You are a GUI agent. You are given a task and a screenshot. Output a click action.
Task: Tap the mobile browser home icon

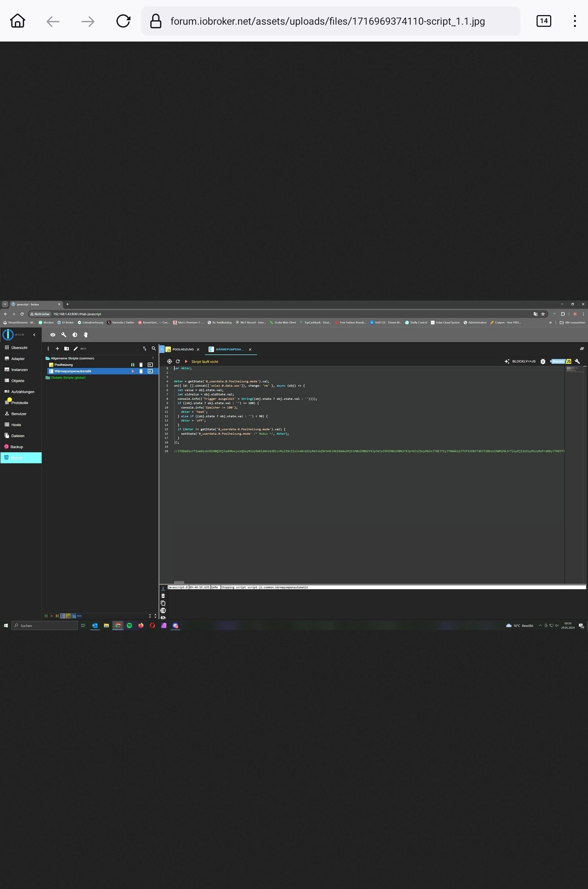click(x=17, y=21)
